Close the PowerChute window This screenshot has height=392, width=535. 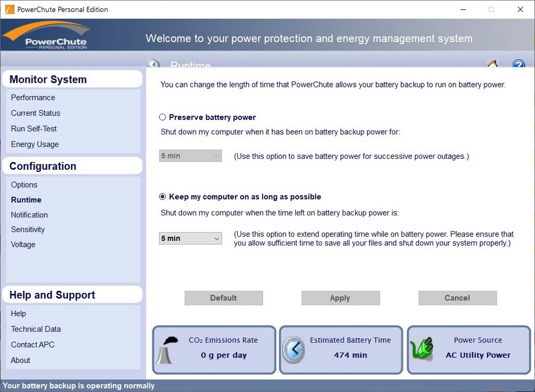(520, 9)
